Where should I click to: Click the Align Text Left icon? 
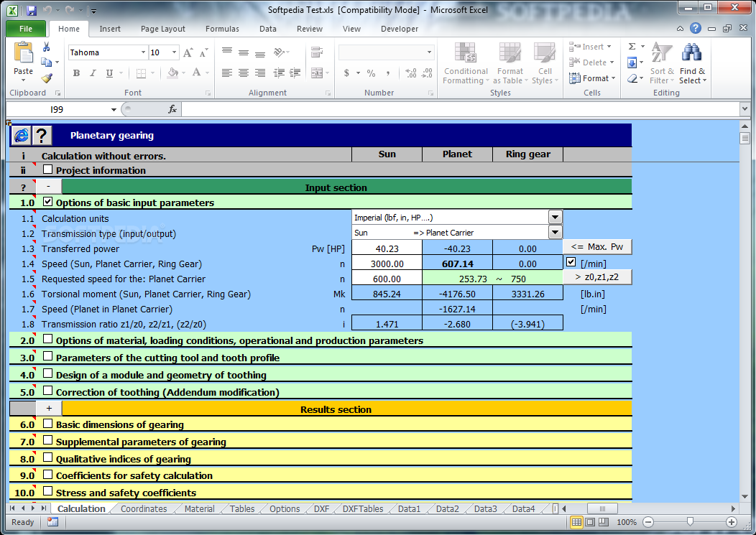(226, 73)
